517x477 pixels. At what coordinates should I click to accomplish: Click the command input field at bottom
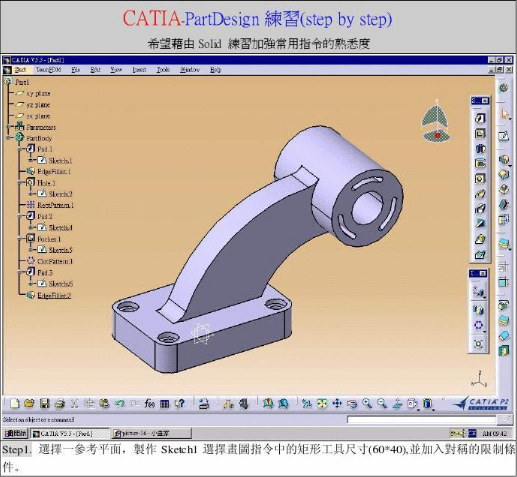(421, 420)
